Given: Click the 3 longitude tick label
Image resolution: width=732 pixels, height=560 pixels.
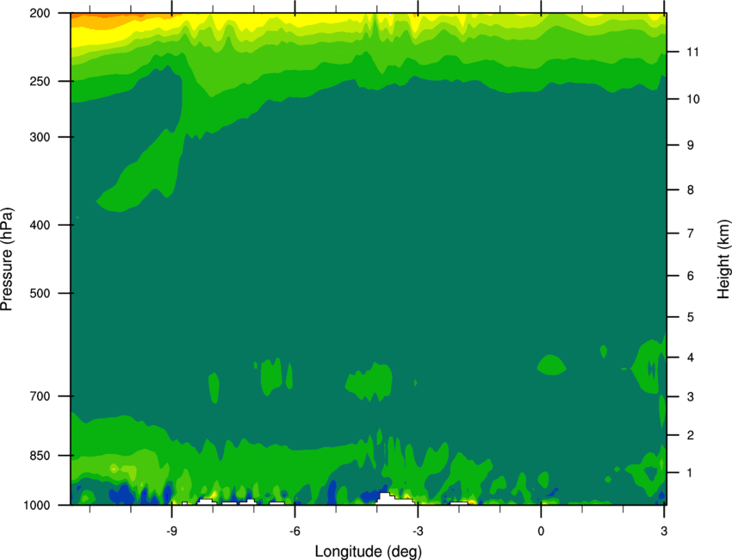Looking at the screenshot, I should (664, 531).
